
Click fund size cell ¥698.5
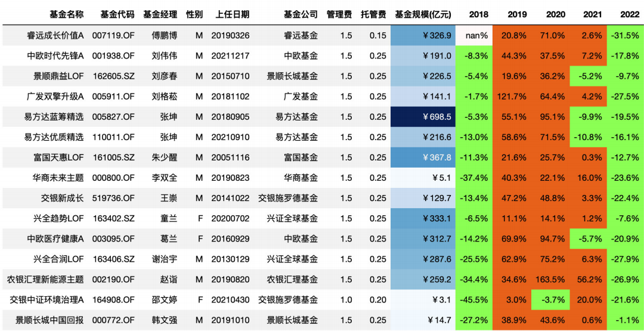(x=423, y=117)
